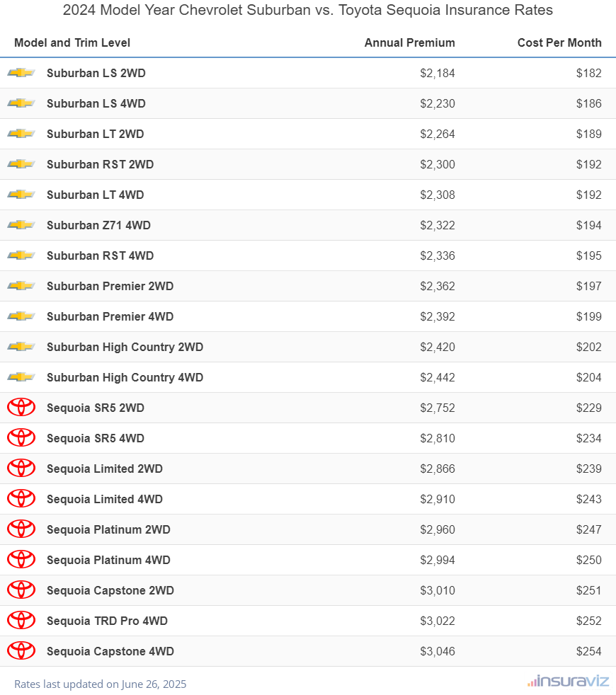Click the $2,752 annual premium value

[x=438, y=408]
